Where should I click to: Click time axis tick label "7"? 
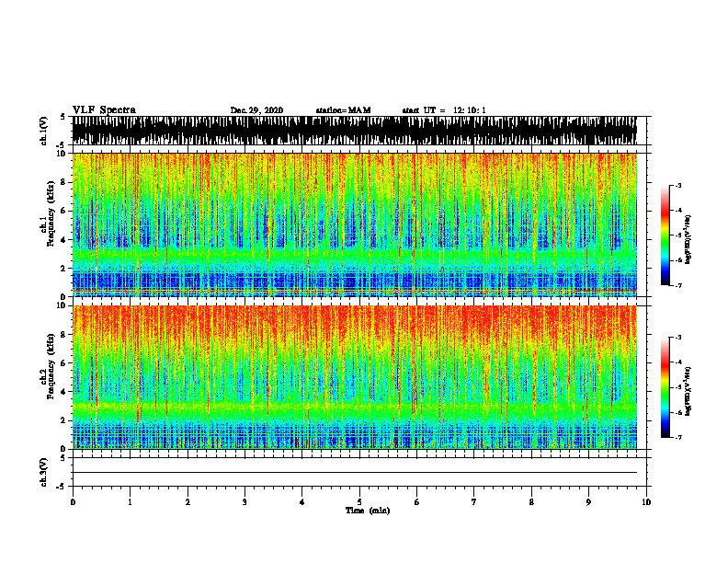tap(474, 502)
